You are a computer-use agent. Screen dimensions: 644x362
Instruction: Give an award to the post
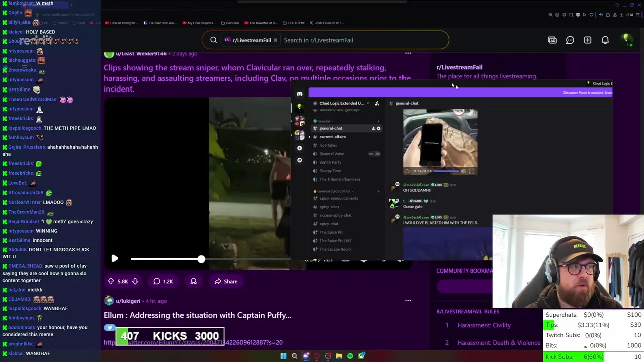click(x=193, y=281)
